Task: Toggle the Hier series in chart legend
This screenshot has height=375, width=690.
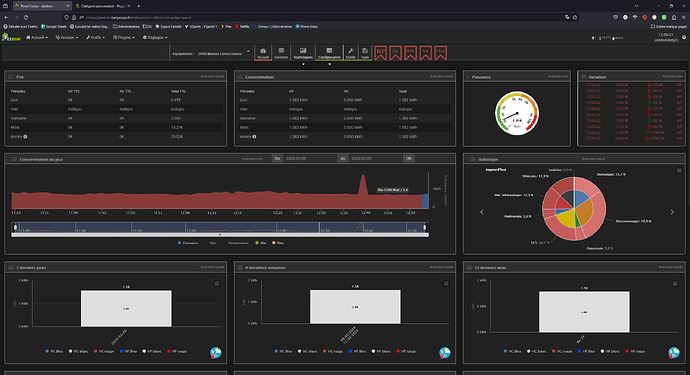Action: [213, 243]
